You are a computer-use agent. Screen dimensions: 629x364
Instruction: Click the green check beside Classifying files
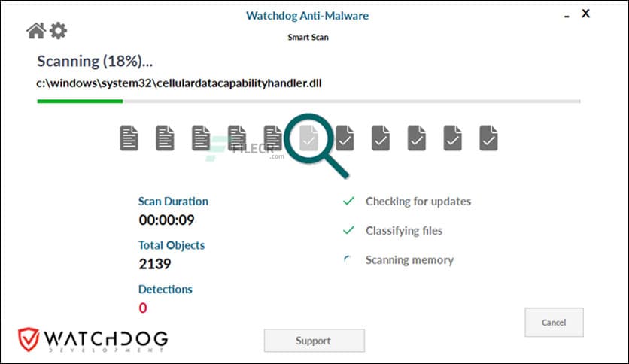(x=348, y=230)
